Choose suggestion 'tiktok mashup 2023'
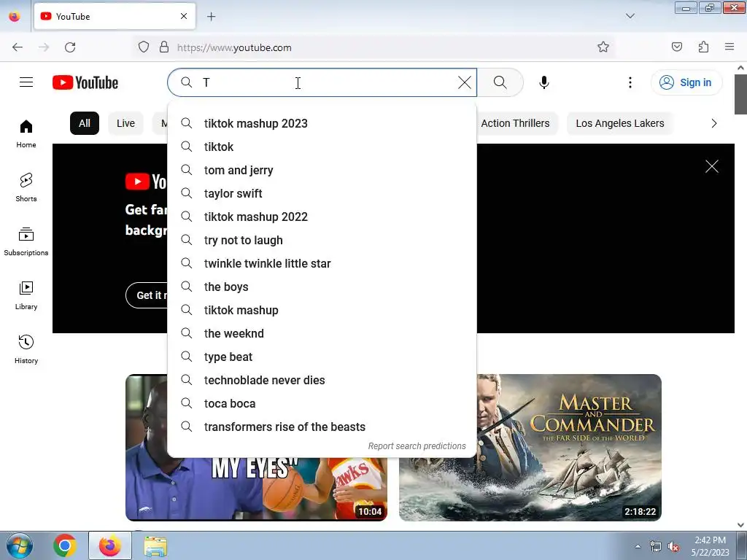This screenshot has width=747, height=560. pos(322,123)
